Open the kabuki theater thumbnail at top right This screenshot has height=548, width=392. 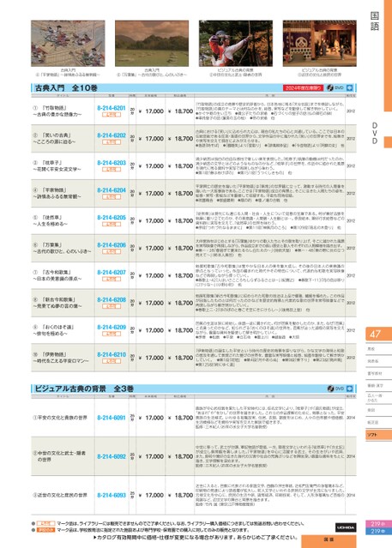320,44
